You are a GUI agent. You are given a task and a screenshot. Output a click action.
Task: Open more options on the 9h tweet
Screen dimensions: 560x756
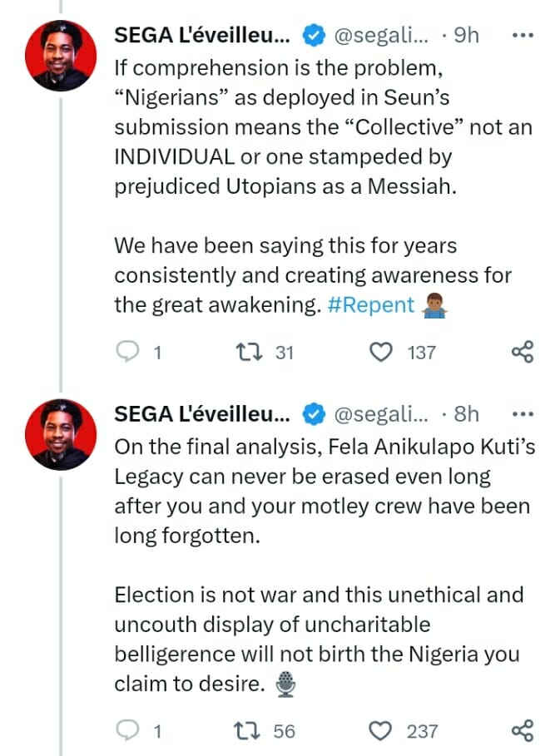point(522,36)
